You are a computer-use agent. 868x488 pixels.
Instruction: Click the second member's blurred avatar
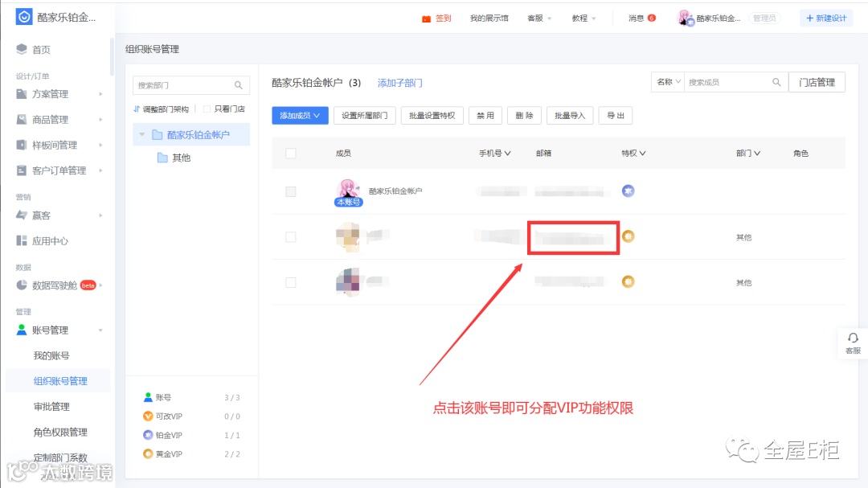pos(348,236)
